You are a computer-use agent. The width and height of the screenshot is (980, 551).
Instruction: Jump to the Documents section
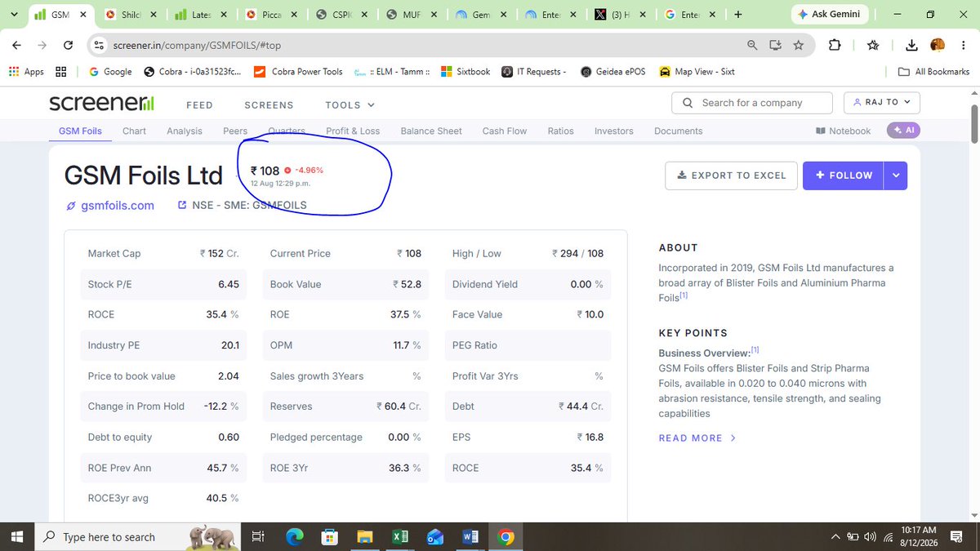click(x=678, y=131)
